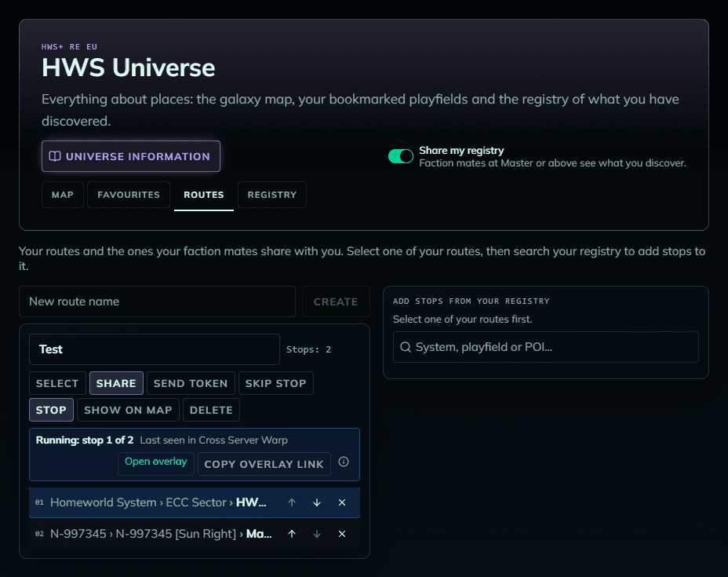
Task: Remove the N-997345 stop
Action: [342, 534]
